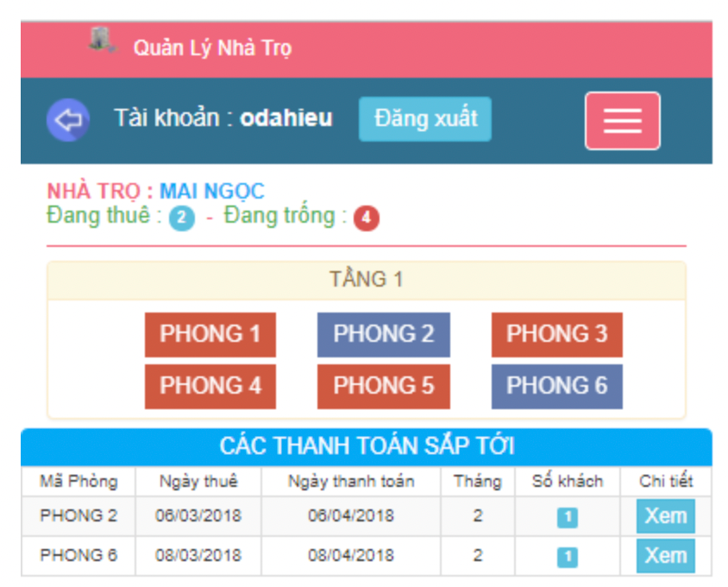This screenshot has height=587, width=728.
Task: Click username odahieu
Action: point(286,118)
